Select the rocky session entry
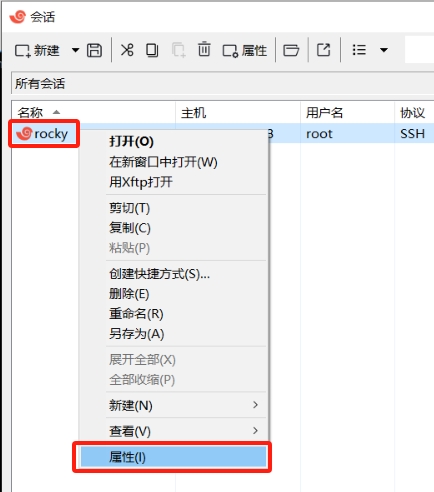This screenshot has width=434, height=492. click(43, 134)
